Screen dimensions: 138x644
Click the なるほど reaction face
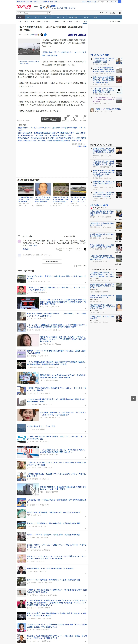[67, 249]
